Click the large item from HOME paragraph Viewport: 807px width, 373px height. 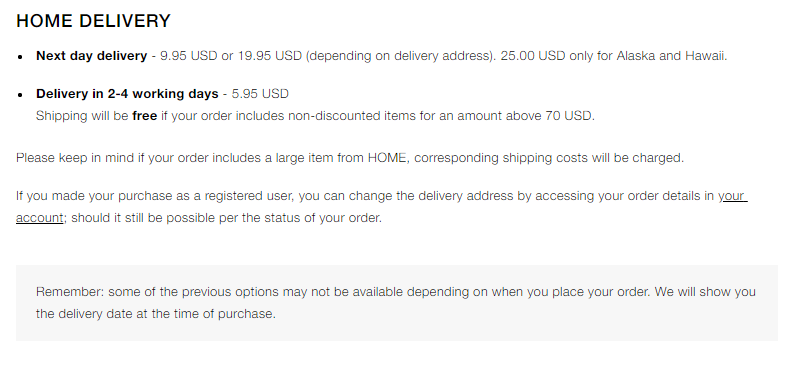(350, 158)
